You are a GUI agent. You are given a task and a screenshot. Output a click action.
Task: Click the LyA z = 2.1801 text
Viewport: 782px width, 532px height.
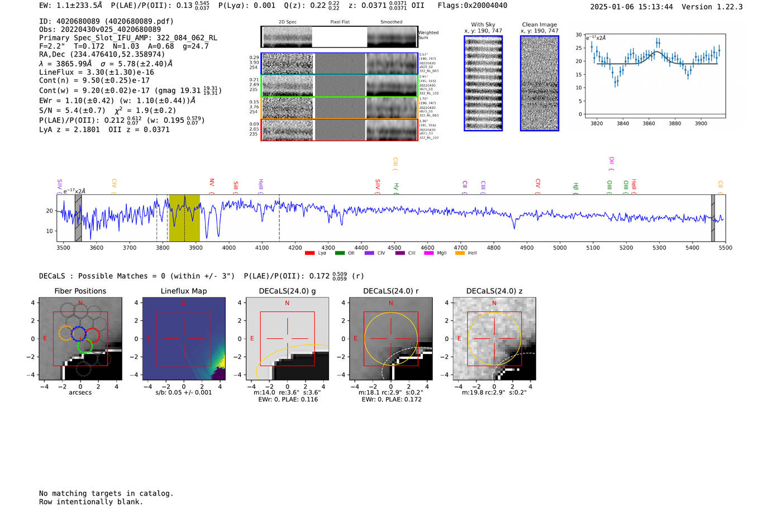click(x=69, y=130)
